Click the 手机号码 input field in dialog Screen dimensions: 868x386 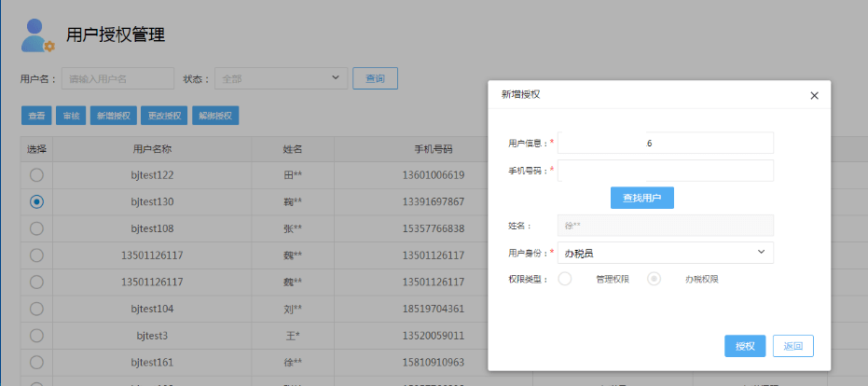point(665,171)
